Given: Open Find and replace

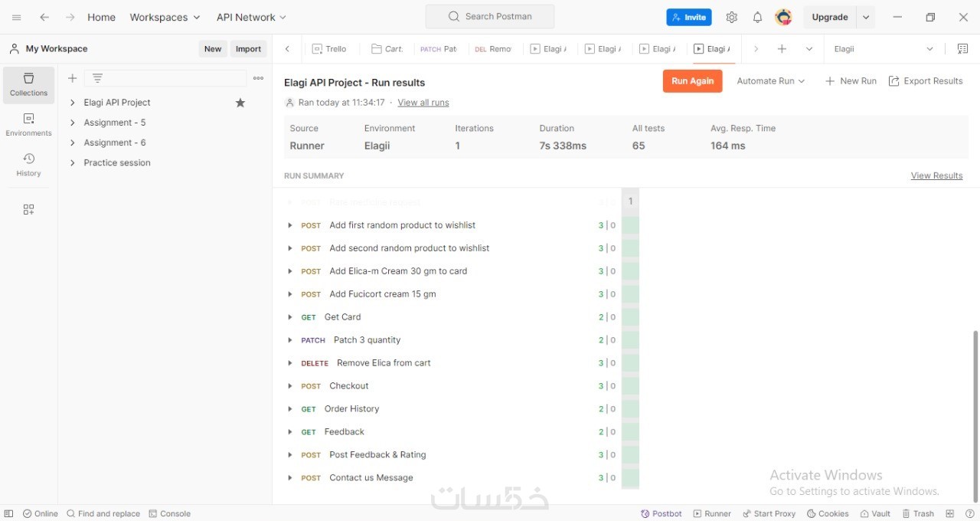Looking at the screenshot, I should (x=103, y=514).
